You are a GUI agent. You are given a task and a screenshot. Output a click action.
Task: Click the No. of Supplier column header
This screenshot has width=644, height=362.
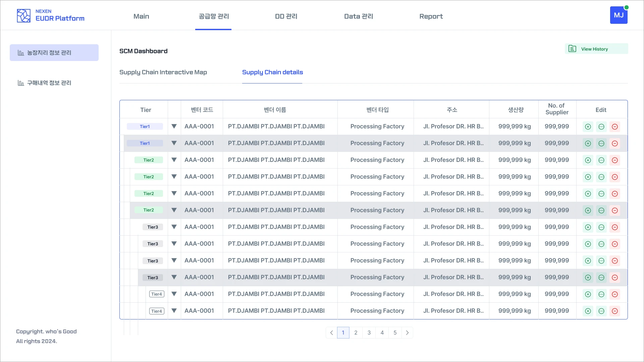pyautogui.click(x=557, y=109)
